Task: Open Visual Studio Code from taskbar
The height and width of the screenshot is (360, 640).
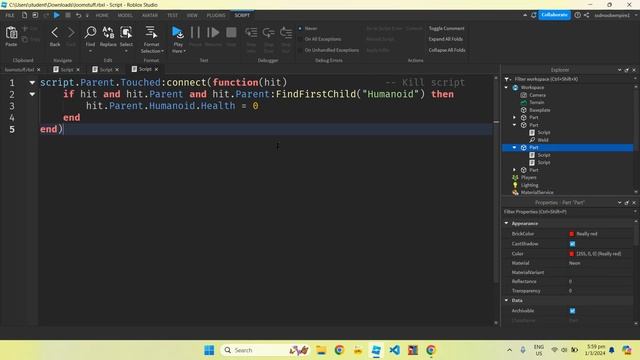Action: (x=394, y=350)
